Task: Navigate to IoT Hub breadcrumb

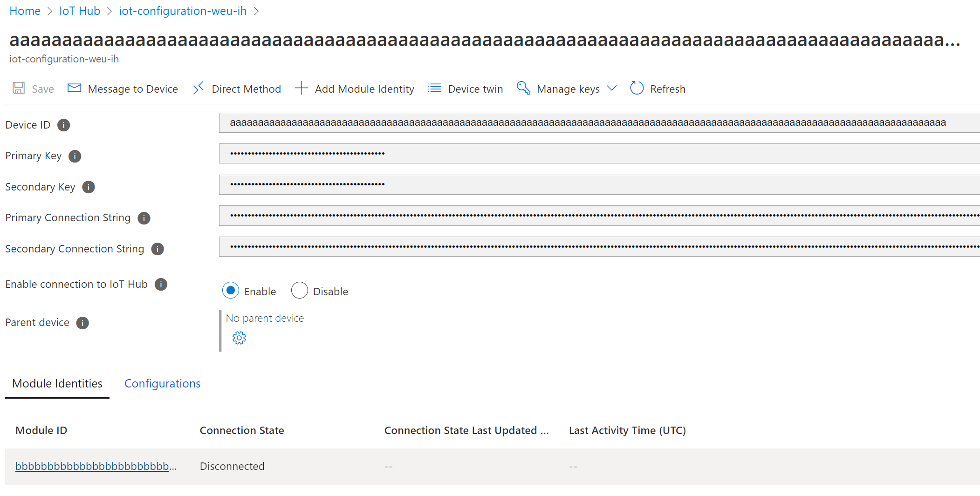Action: 80,11
